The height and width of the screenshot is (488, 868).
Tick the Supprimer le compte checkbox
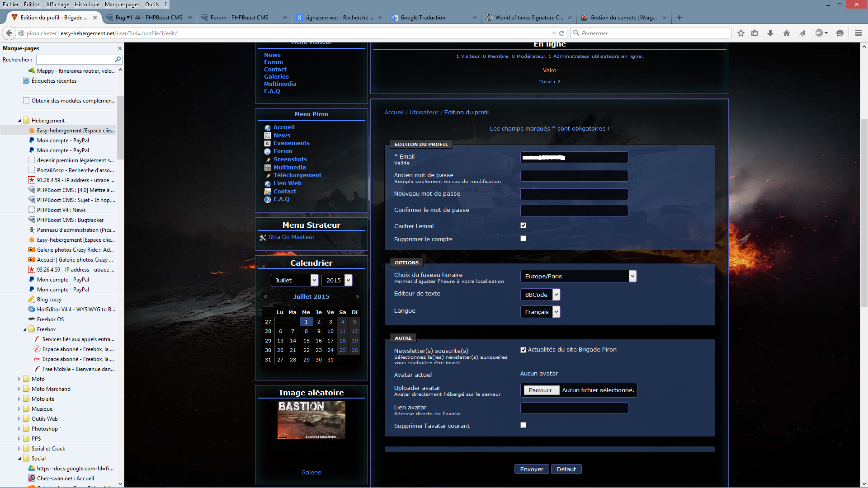[x=523, y=238]
